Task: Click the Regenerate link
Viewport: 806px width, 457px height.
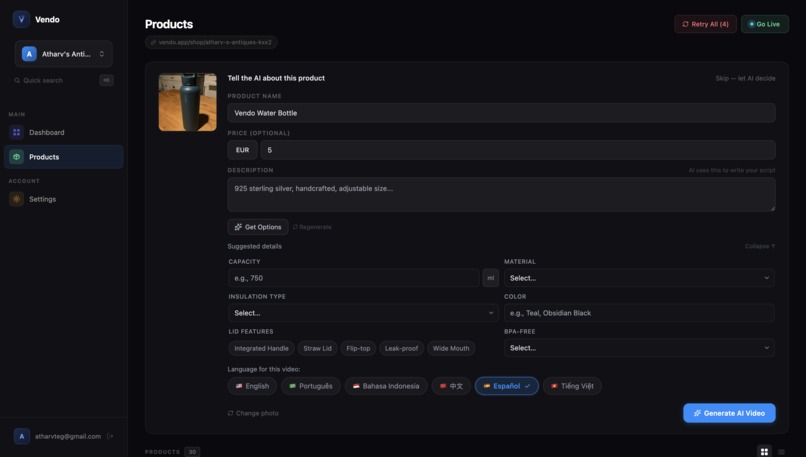Action: pyautogui.click(x=312, y=227)
